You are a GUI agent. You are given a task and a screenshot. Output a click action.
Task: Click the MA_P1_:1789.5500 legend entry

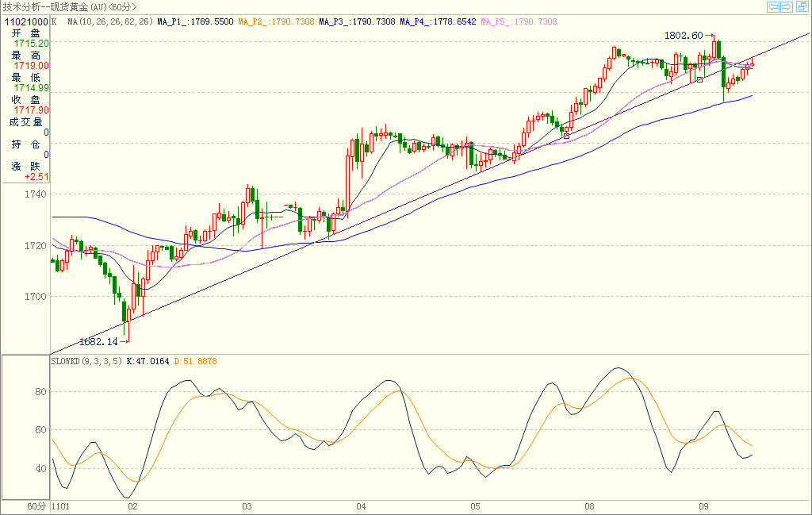click(195, 21)
